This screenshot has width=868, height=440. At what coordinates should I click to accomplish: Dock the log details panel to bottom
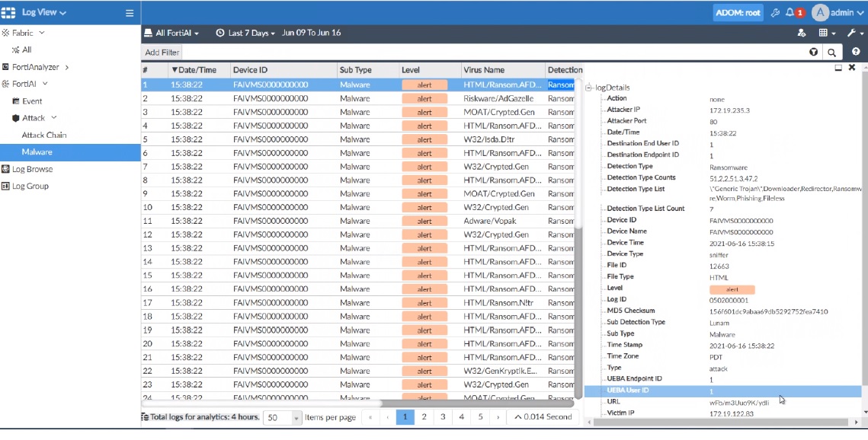(838, 68)
